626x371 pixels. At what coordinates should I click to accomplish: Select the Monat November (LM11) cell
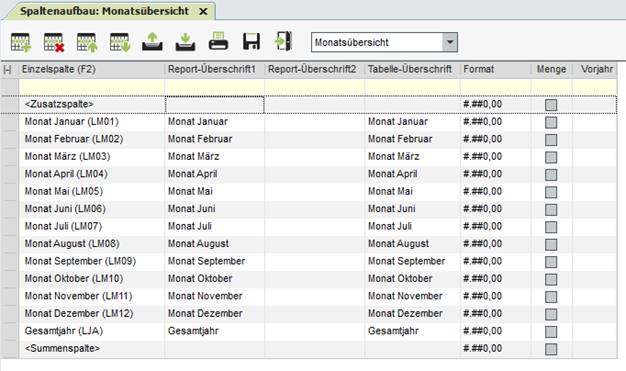pyautogui.click(x=91, y=296)
